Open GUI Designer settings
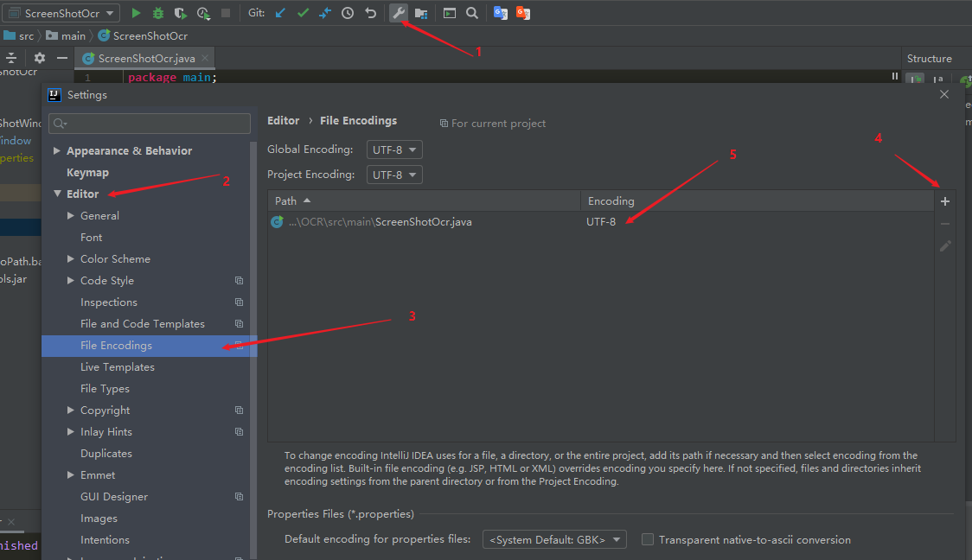The image size is (972, 560). (x=114, y=497)
